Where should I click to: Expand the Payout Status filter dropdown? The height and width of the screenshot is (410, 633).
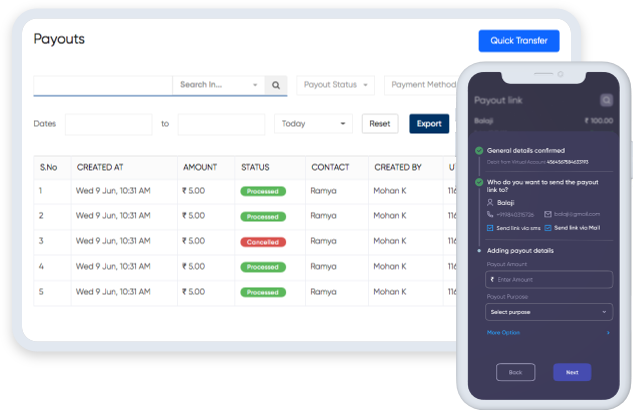tap(335, 86)
